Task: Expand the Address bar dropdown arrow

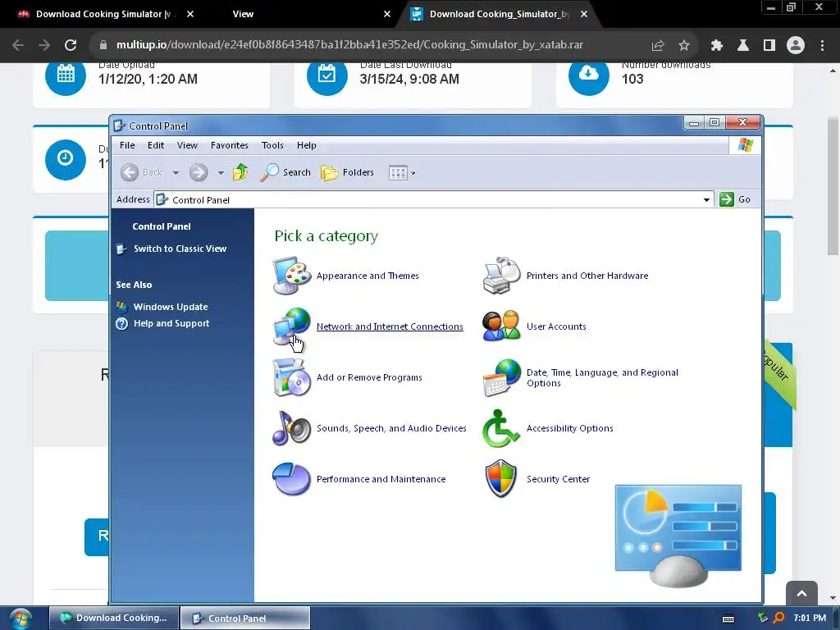Action: point(706,200)
